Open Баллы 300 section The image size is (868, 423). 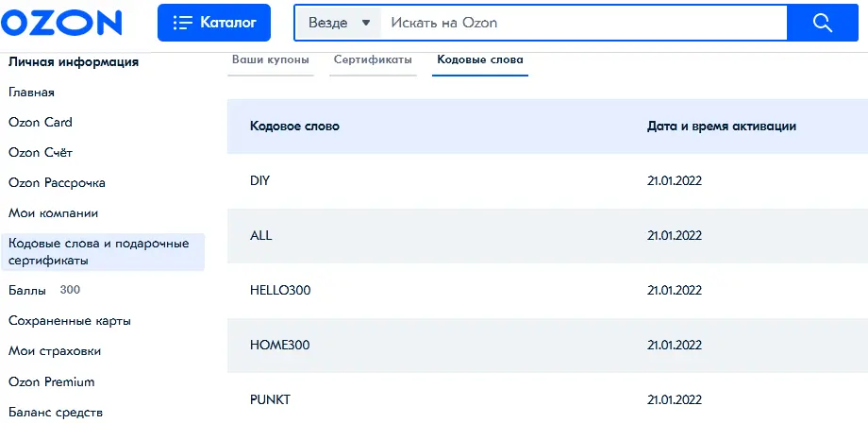tap(44, 290)
